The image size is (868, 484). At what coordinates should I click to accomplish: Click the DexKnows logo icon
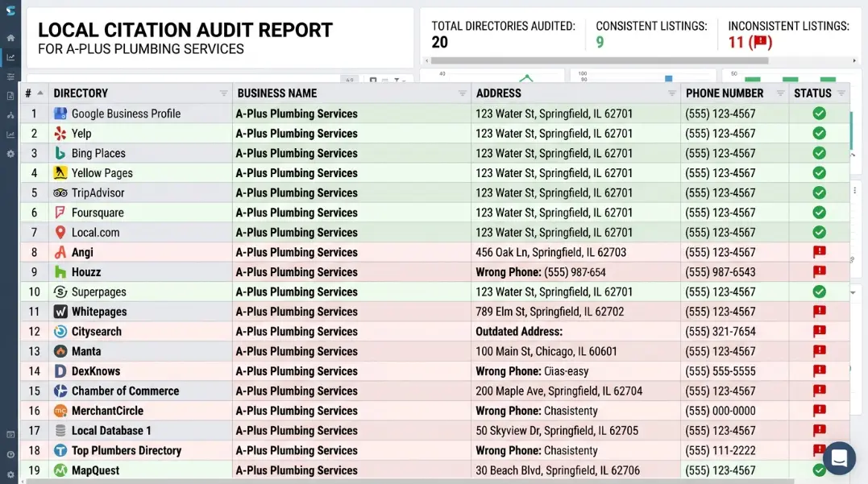point(60,371)
